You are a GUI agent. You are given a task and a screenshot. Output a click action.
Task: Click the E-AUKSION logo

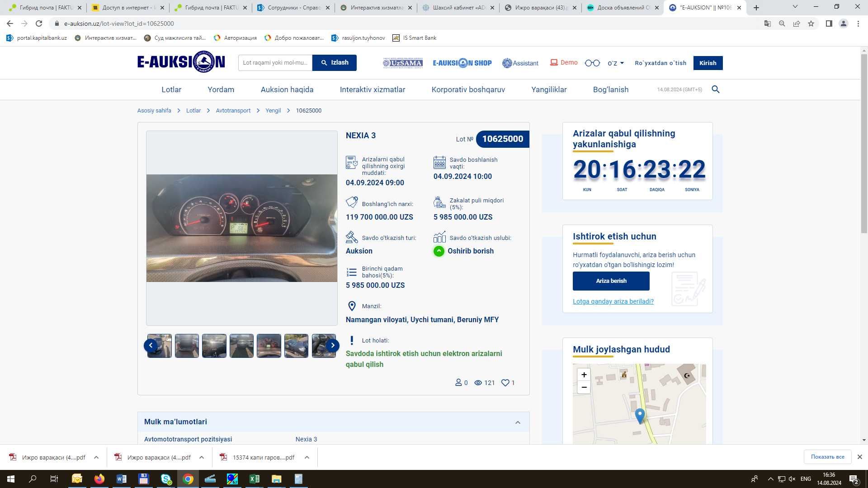click(181, 62)
